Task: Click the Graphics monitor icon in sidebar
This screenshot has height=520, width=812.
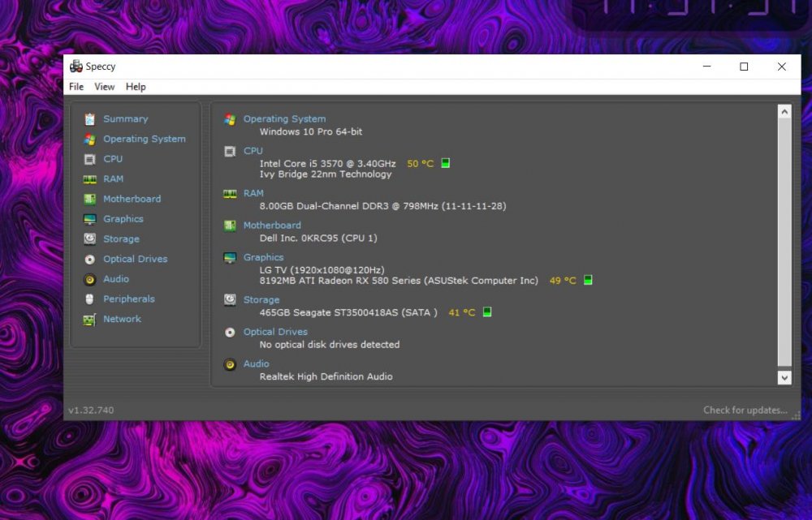Action: tap(89, 219)
